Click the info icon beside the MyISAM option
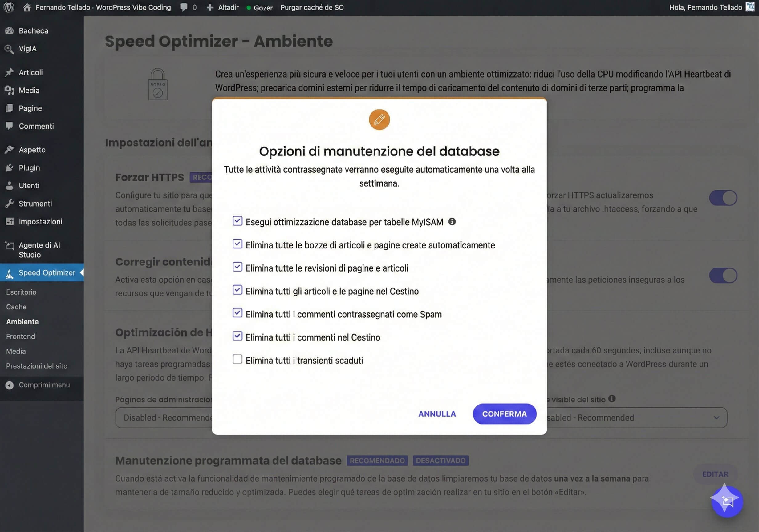 [453, 221]
